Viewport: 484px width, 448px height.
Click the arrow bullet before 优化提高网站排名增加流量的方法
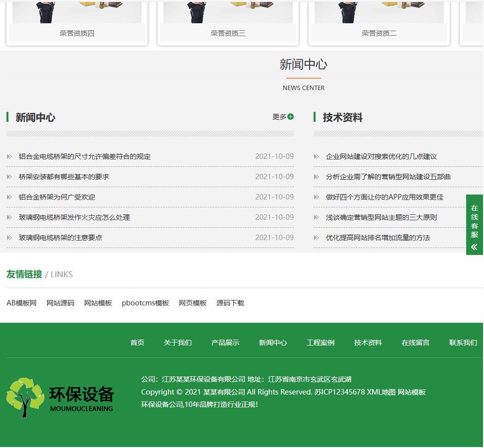click(x=317, y=238)
